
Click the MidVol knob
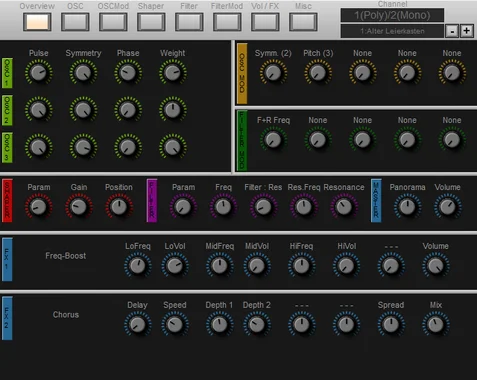click(x=257, y=266)
